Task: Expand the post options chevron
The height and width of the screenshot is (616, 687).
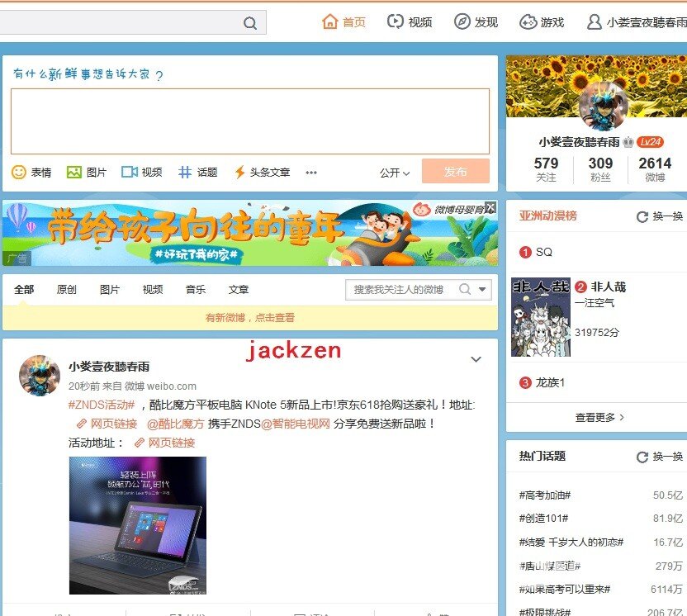Action: (476, 359)
